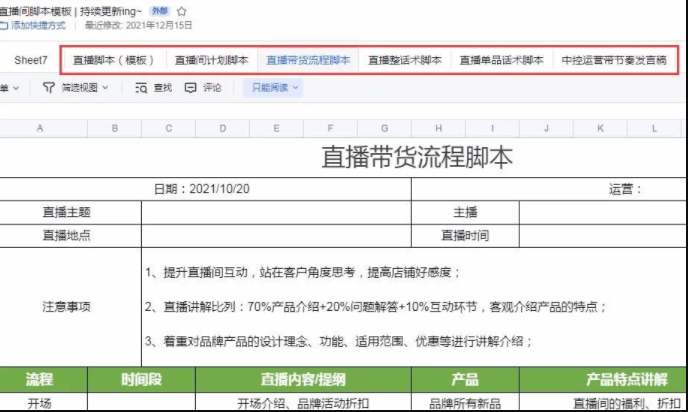Open the 筛选视图 dropdown arrow
Viewport: 688px width, 412px height.
point(105,88)
